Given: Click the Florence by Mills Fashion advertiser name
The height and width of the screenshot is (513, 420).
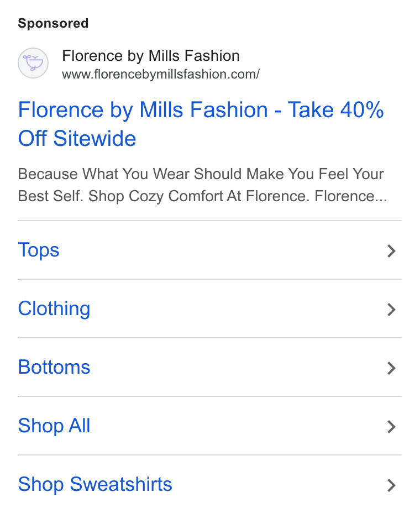Looking at the screenshot, I should coord(151,56).
